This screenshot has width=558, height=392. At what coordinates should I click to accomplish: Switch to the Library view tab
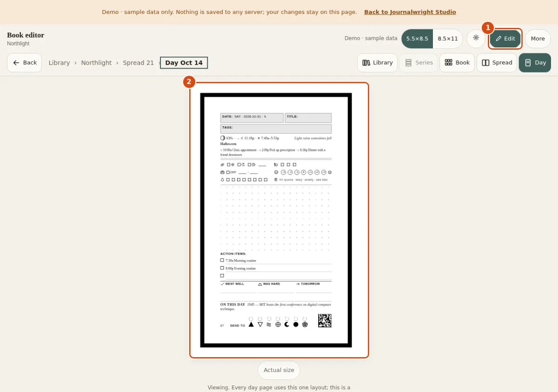tap(377, 63)
